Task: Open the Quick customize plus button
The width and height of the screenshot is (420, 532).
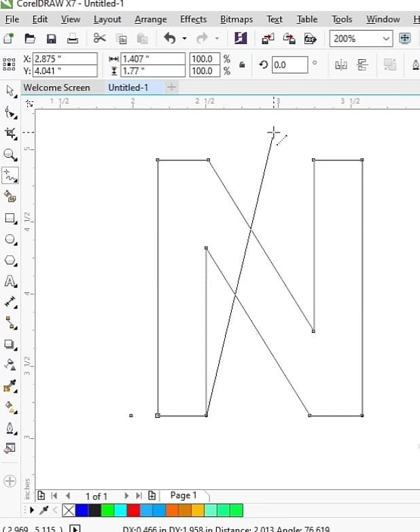Action: click(x=10, y=481)
